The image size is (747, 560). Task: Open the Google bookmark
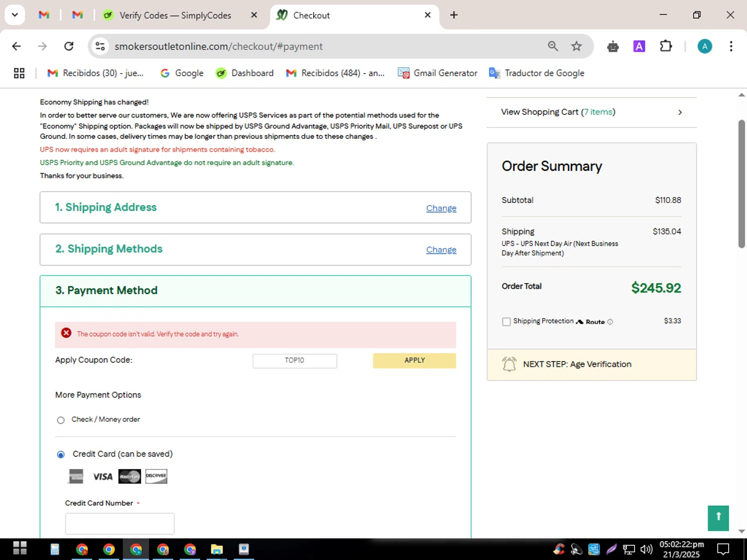coord(182,73)
